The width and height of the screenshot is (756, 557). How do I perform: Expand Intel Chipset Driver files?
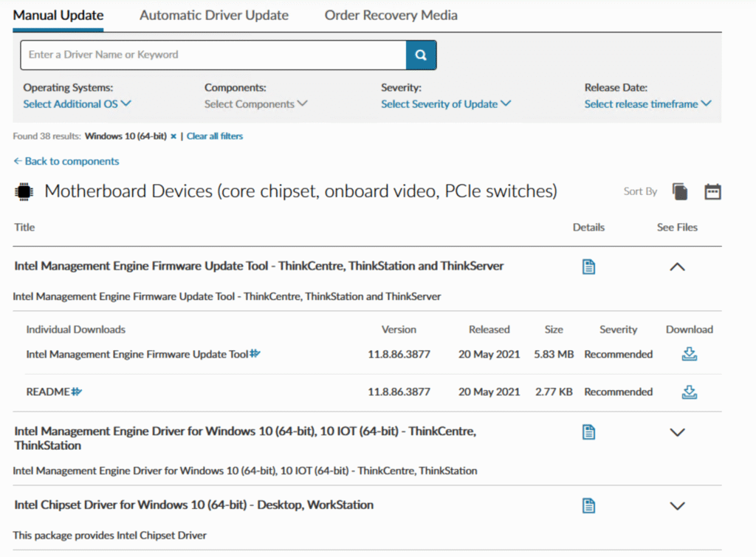[x=677, y=506]
